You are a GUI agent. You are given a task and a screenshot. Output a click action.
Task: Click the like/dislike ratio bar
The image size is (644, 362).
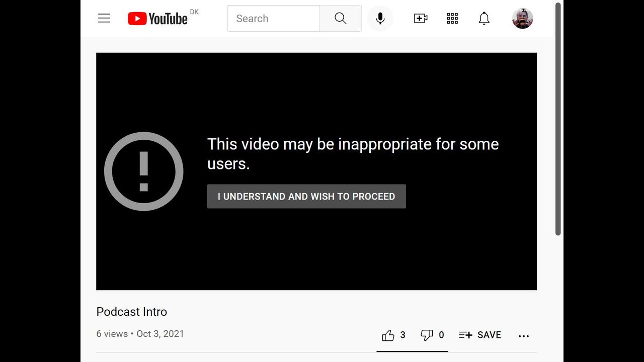pyautogui.click(x=412, y=351)
